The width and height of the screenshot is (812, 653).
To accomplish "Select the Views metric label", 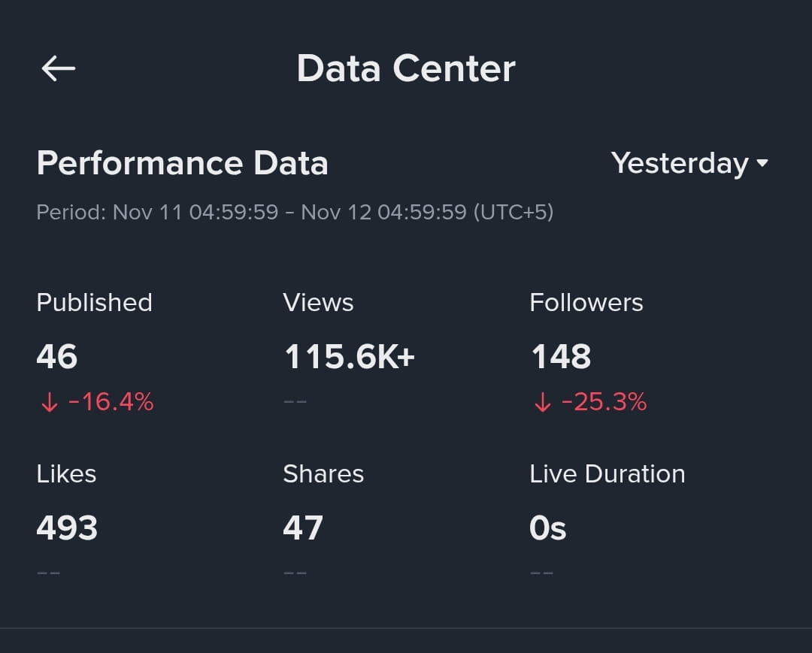I will coord(318,303).
